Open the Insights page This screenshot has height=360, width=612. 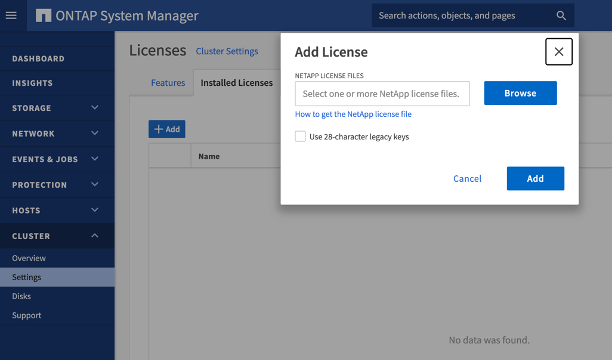tap(32, 83)
